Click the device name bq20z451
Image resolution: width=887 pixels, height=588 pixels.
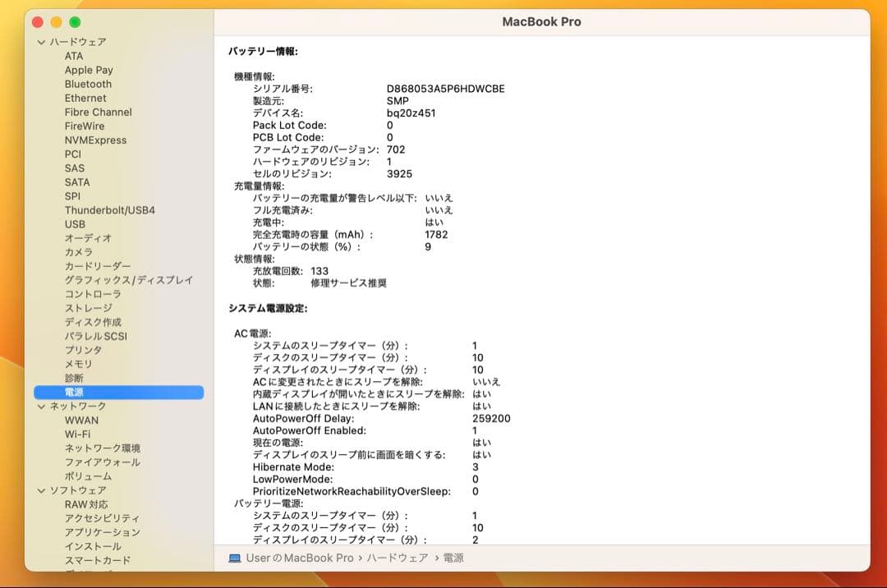tap(411, 113)
